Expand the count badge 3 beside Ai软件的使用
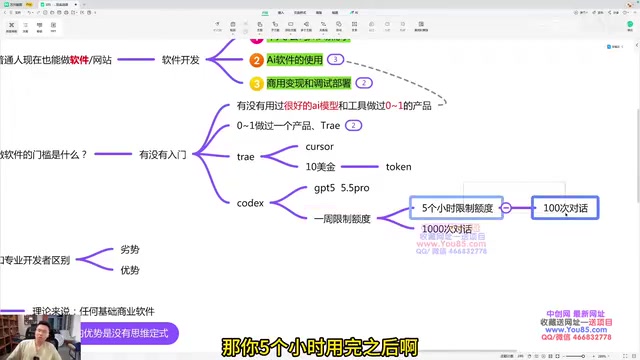Screen dimensions: 640x360 pyautogui.click(x=336, y=60)
